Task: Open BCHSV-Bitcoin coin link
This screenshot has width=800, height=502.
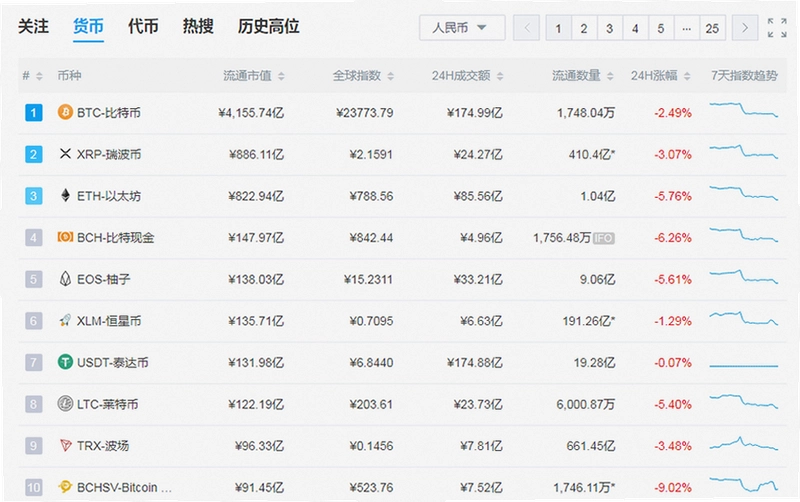Action: click(124, 488)
